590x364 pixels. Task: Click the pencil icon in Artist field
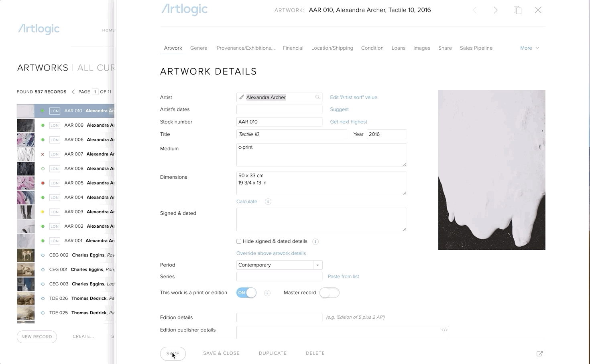point(242,97)
